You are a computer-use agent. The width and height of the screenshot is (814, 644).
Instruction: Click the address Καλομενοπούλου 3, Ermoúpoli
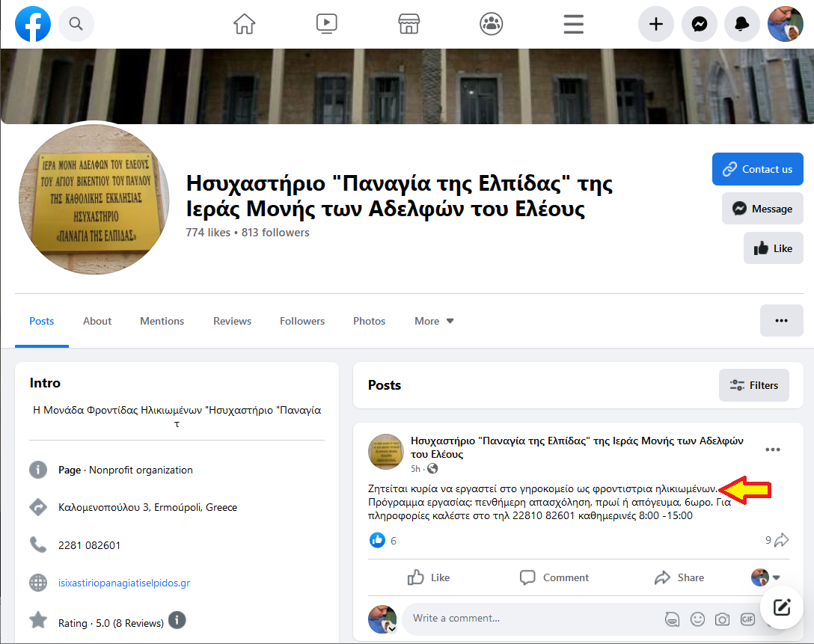(x=147, y=508)
